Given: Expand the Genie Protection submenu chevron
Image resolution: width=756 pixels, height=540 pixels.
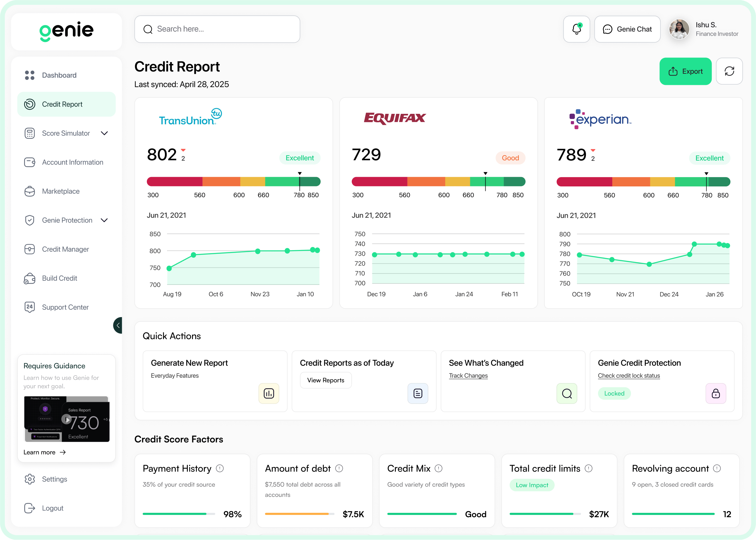Looking at the screenshot, I should [104, 220].
